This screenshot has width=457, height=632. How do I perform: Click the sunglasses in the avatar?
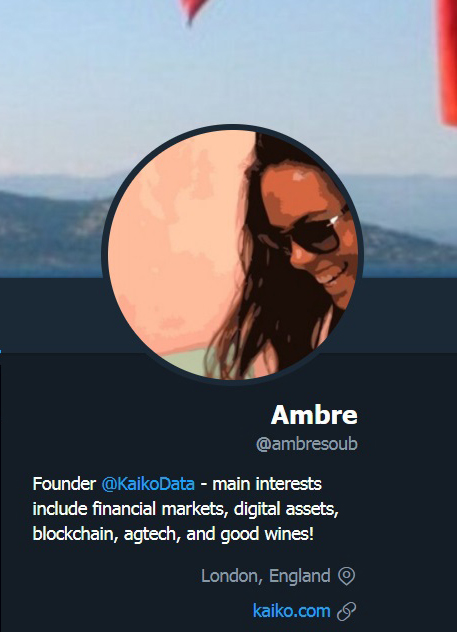pos(318,235)
